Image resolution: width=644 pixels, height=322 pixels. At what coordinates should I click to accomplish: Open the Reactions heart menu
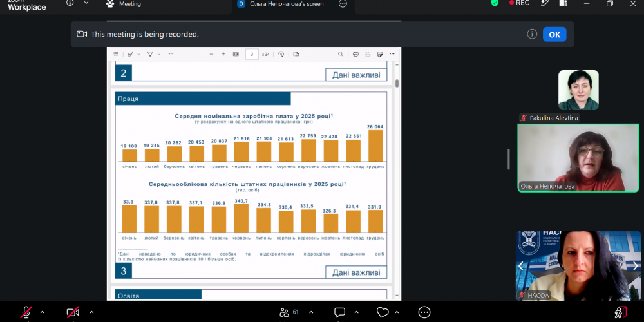[383, 312]
